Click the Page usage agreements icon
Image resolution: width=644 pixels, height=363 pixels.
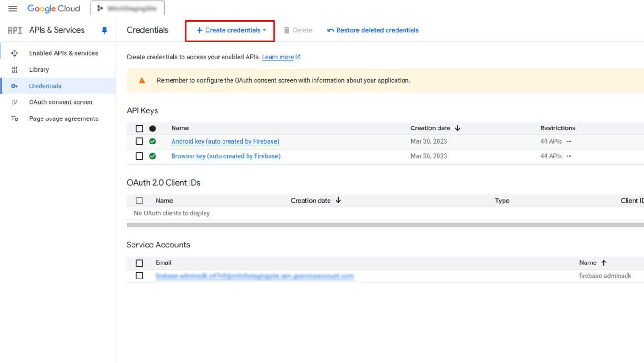tap(15, 119)
